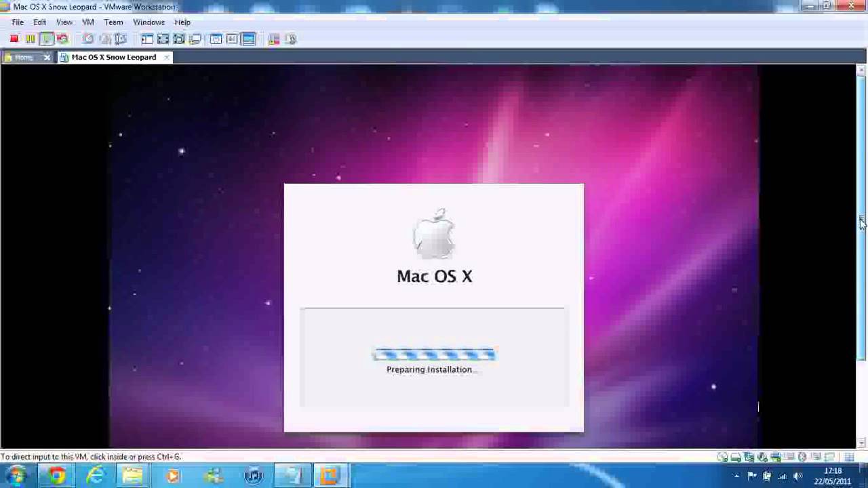Open the VM menu
The image size is (868, 488).
88,22
